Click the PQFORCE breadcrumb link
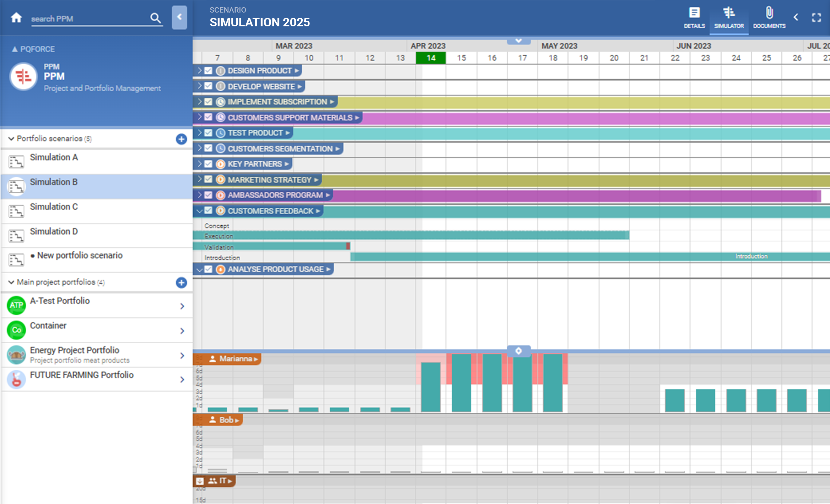This screenshot has height=504, width=830. point(33,49)
